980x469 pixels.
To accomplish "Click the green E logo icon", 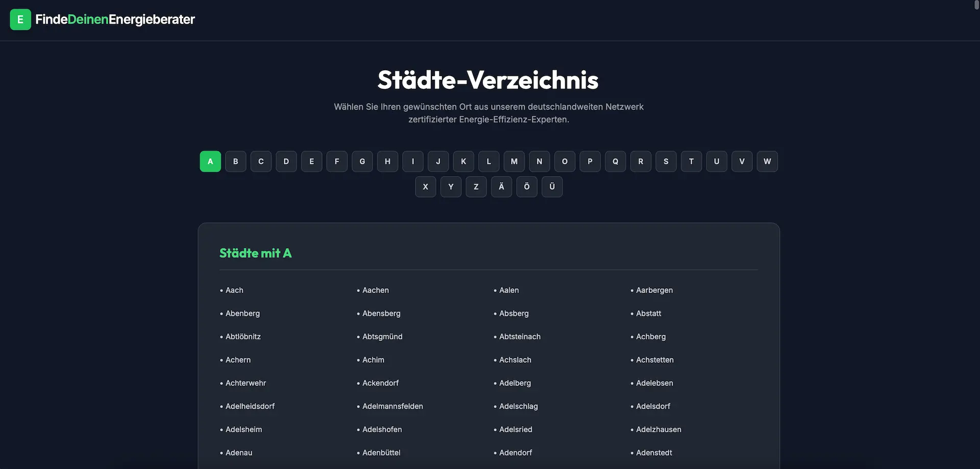I will coord(20,19).
